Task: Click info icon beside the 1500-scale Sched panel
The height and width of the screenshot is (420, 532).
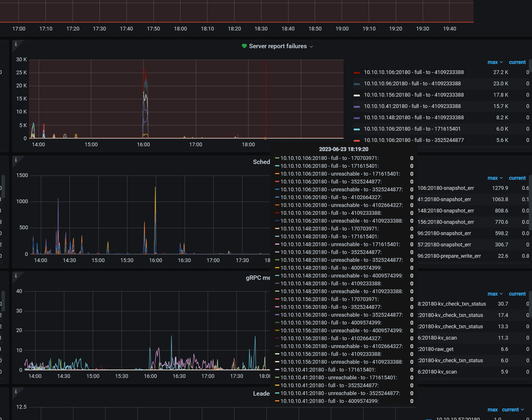Action: click(x=16, y=160)
